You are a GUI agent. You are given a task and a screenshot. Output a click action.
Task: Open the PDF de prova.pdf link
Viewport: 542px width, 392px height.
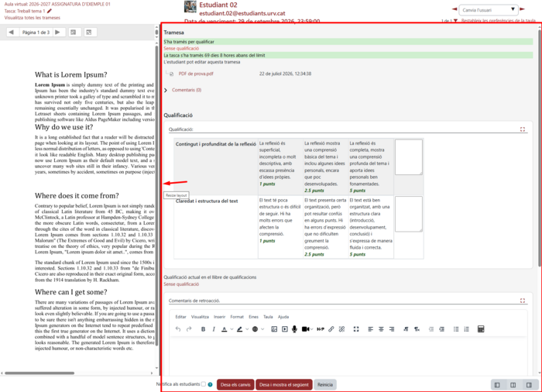point(196,74)
